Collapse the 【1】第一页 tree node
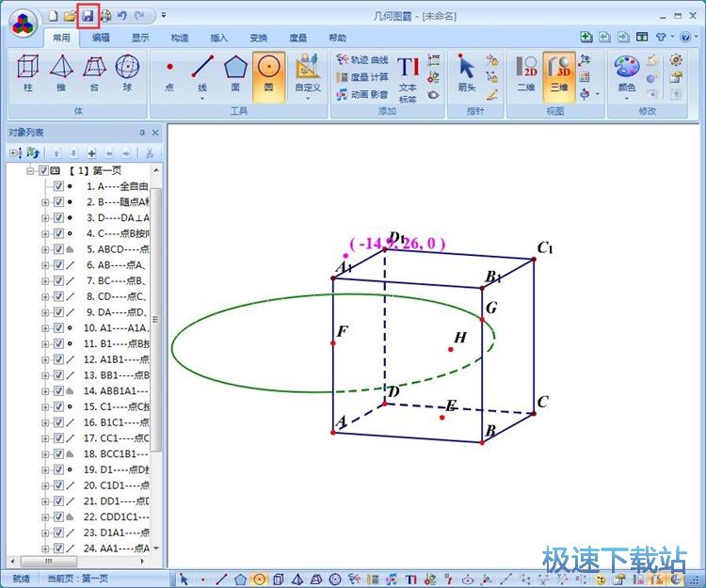706x588 pixels. pyautogui.click(x=30, y=171)
